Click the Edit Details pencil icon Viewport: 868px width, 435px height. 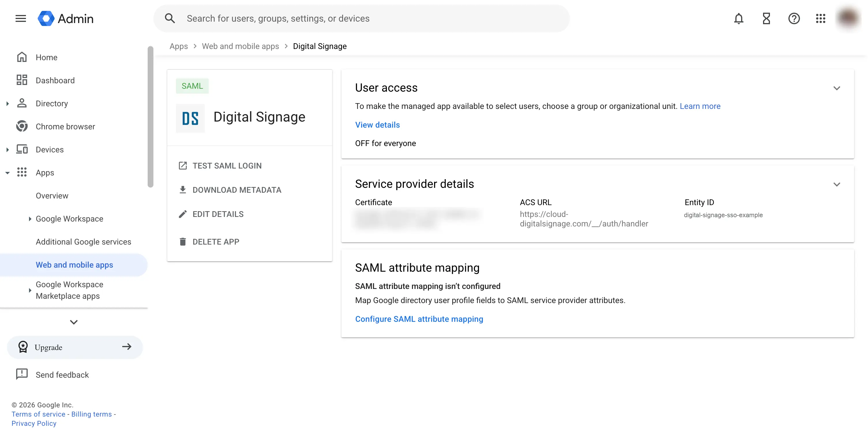coord(183,214)
